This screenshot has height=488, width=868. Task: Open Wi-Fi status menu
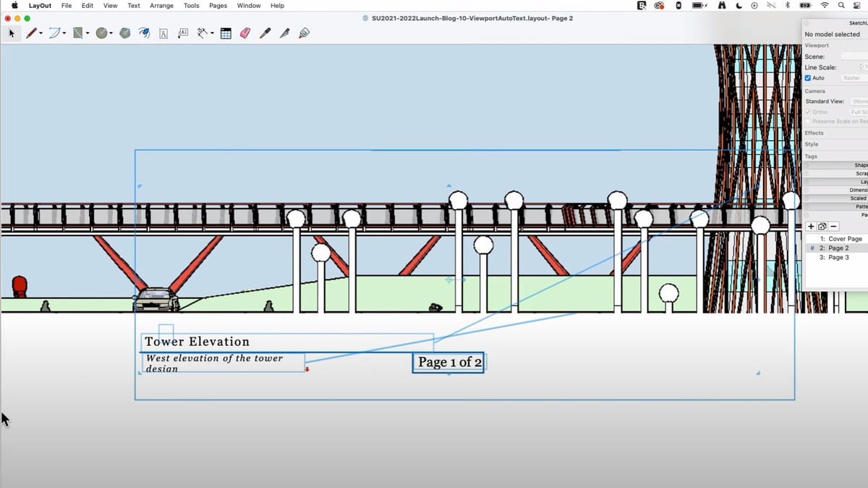pyautogui.click(x=825, y=5)
